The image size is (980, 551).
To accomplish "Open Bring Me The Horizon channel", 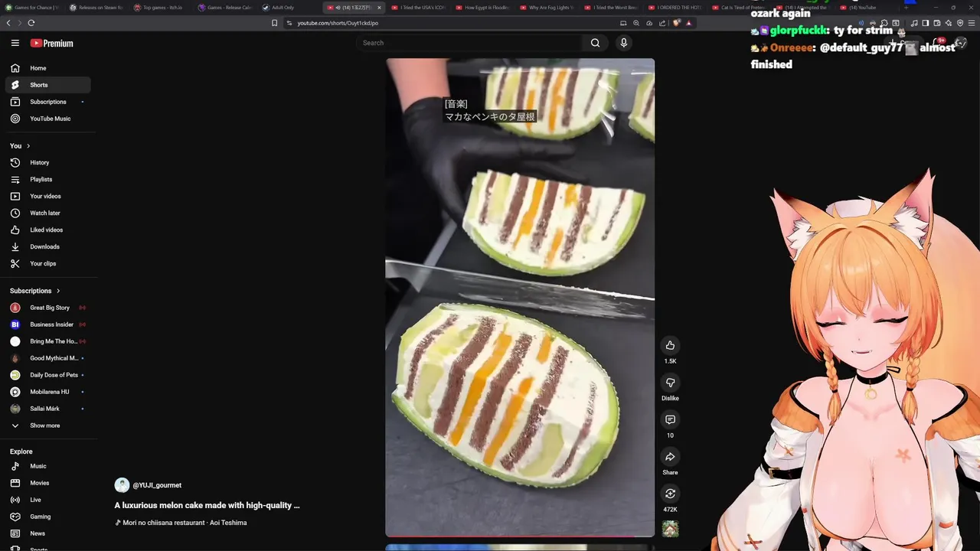I will tap(47, 341).
